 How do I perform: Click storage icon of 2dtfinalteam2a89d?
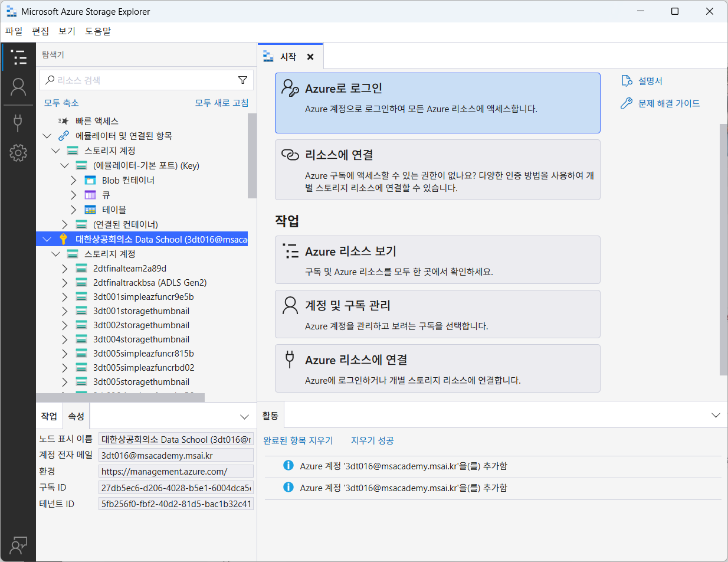(81, 268)
